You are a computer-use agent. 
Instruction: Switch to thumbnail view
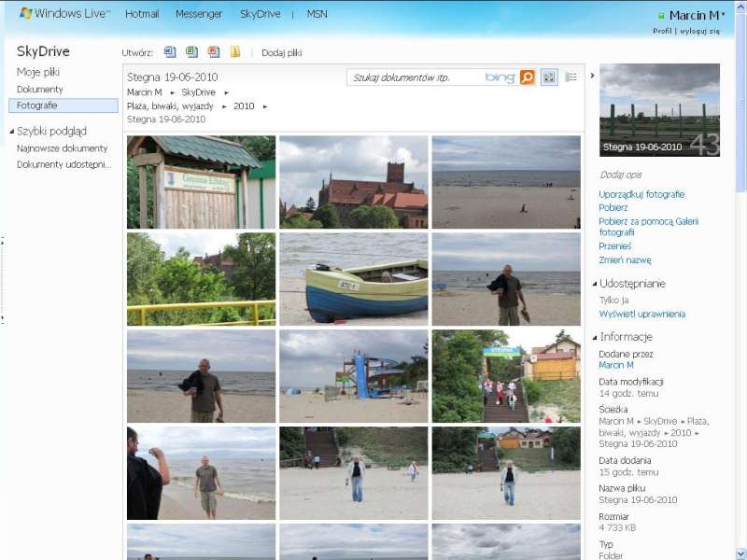[549, 77]
